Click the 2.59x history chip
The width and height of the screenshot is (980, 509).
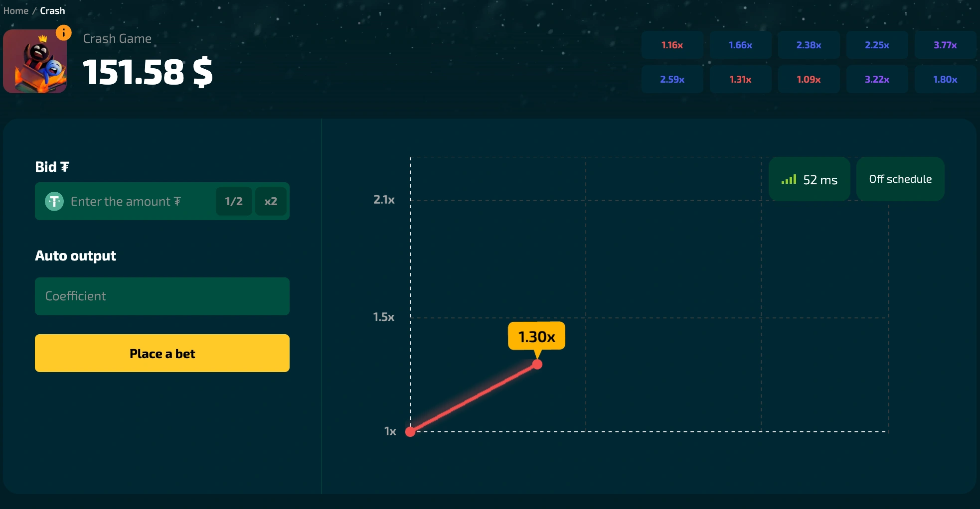pyautogui.click(x=672, y=79)
